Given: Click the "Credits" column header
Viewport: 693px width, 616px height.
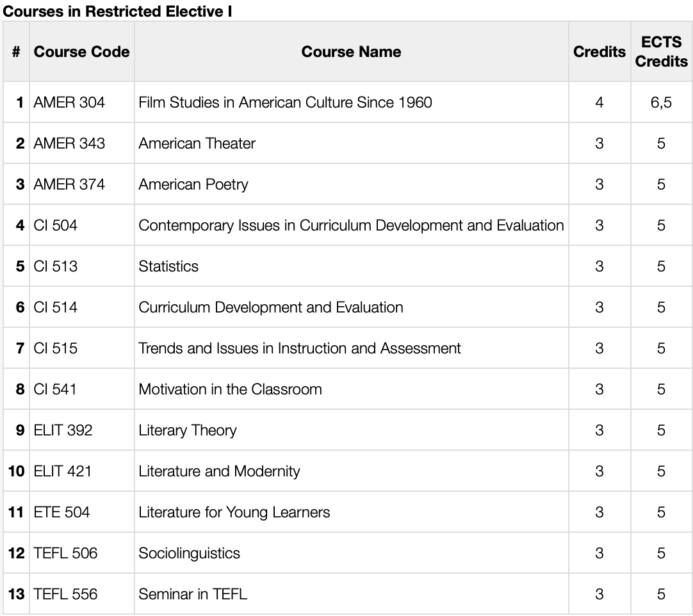Looking at the screenshot, I should click(x=599, y=52).
